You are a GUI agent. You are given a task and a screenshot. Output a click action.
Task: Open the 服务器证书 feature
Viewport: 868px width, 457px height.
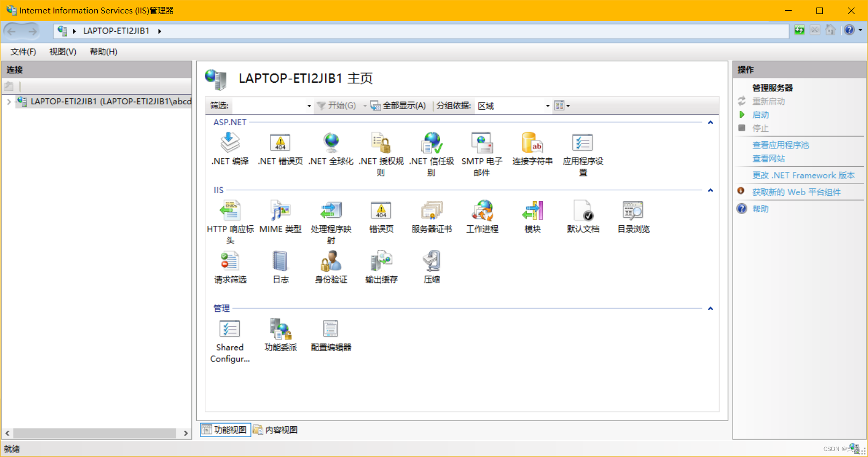(432, 217)
